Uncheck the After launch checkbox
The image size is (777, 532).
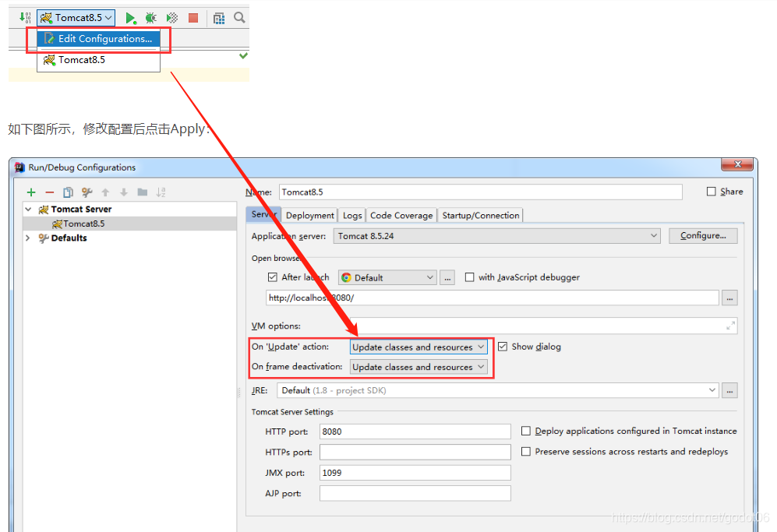(273, 277)
